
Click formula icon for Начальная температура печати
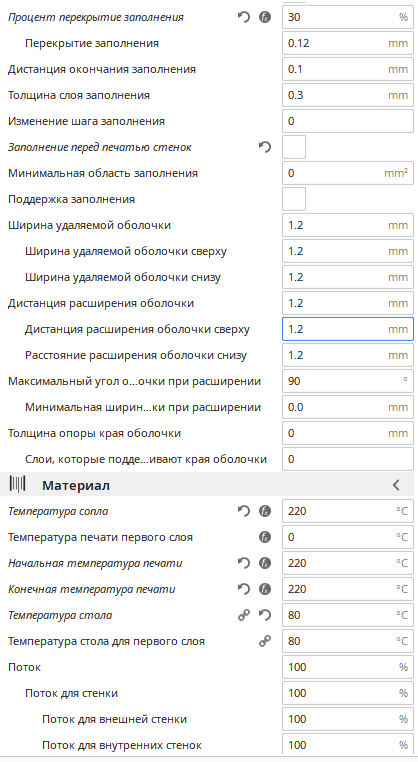pos(265,563)
